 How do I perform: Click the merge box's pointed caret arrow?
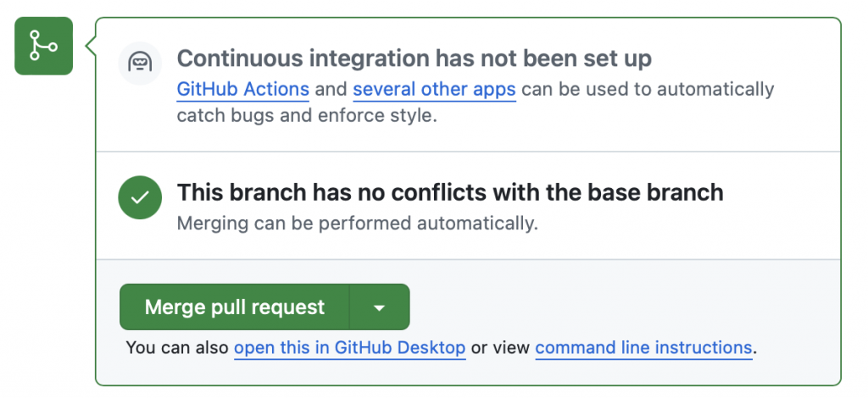(91, 47)
